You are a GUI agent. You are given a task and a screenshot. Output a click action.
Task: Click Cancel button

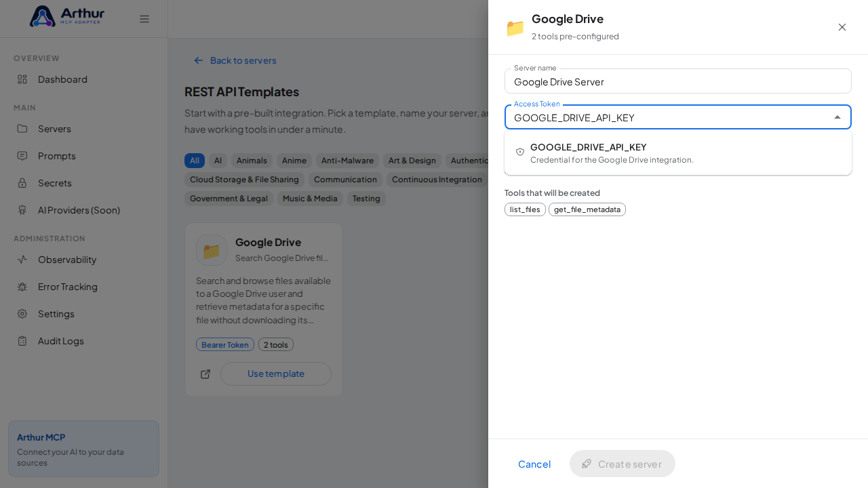534,464
